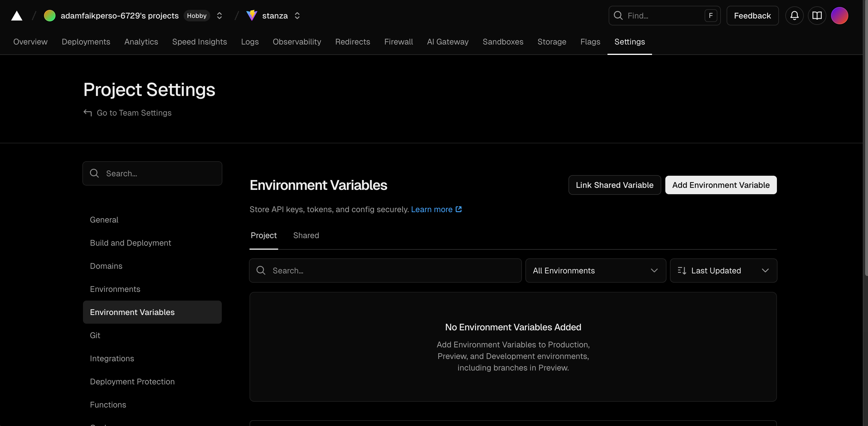Click the Vercel triangle logo
The height and width of the screenshot is (426, 868).
tap(16, 16)
